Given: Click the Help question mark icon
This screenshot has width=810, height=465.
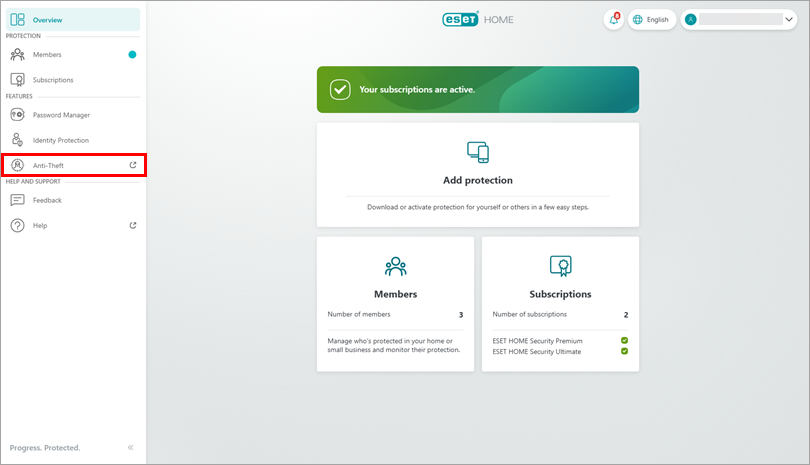Looking at the screenshot, I should [18, 225].
